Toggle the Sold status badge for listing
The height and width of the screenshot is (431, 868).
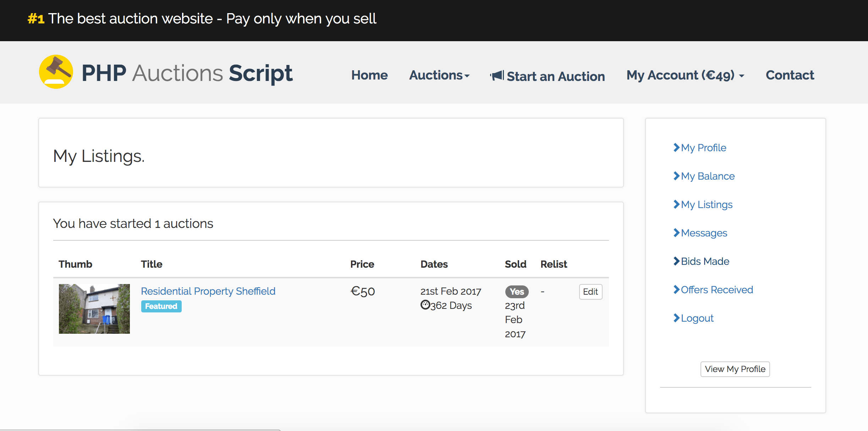[x=514, y=290]
